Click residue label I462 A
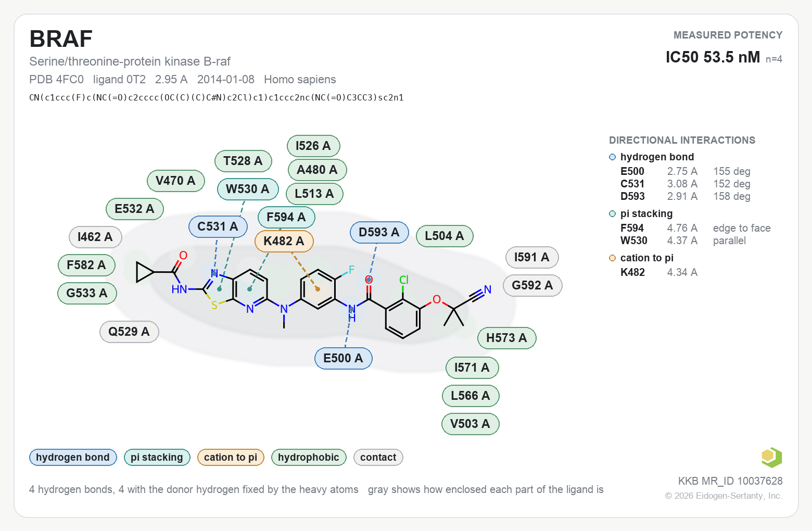 coord(95,237)
